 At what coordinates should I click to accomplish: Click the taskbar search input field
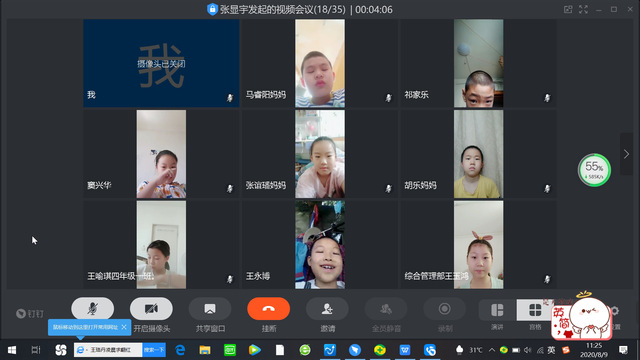click(109, 350)
